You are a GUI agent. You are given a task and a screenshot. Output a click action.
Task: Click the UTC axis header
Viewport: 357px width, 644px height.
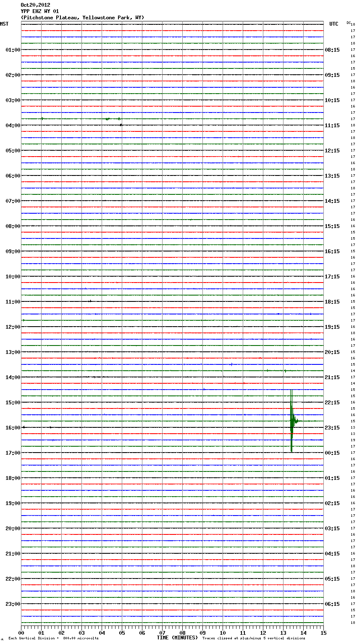[x=334, y=24]
